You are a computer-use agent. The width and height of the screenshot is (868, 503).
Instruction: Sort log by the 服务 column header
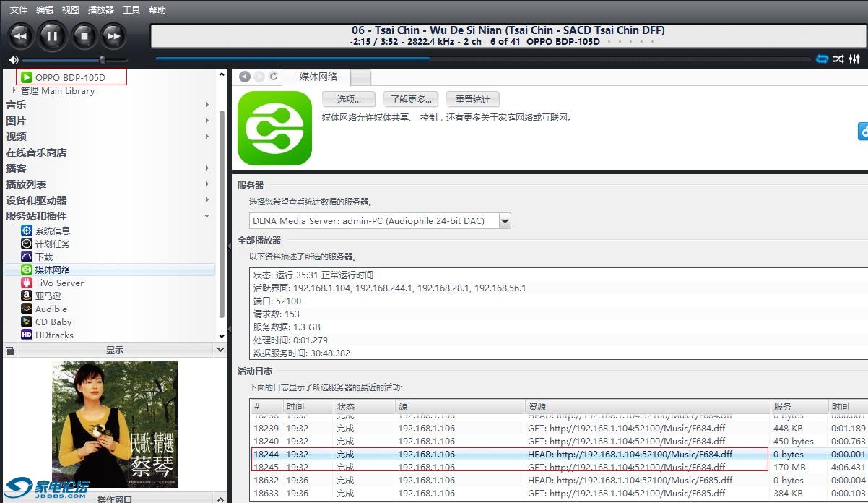click(x=799, y=407)
